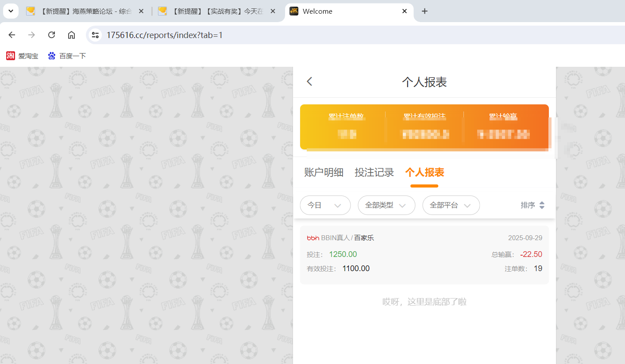Image resolution: width=625 pixels, height=364 pixels.
Task: Click the bbin brand logo on the record
Action: pos(313,238)
